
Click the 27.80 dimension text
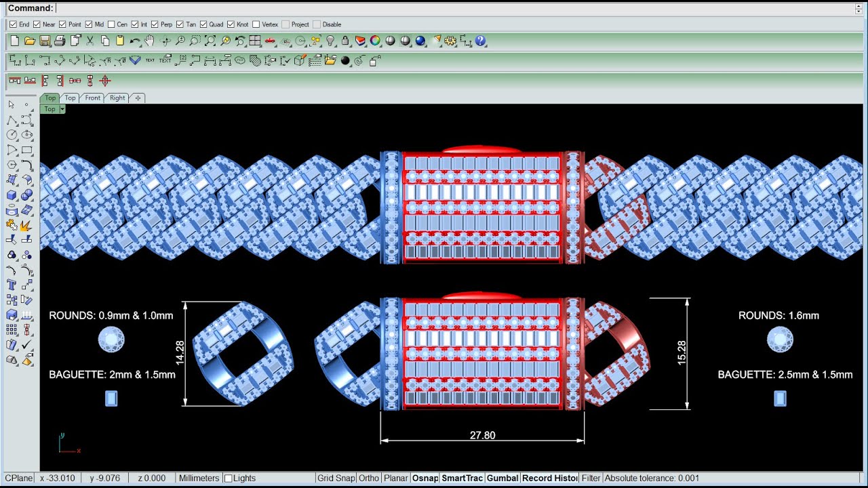[483, 435]
